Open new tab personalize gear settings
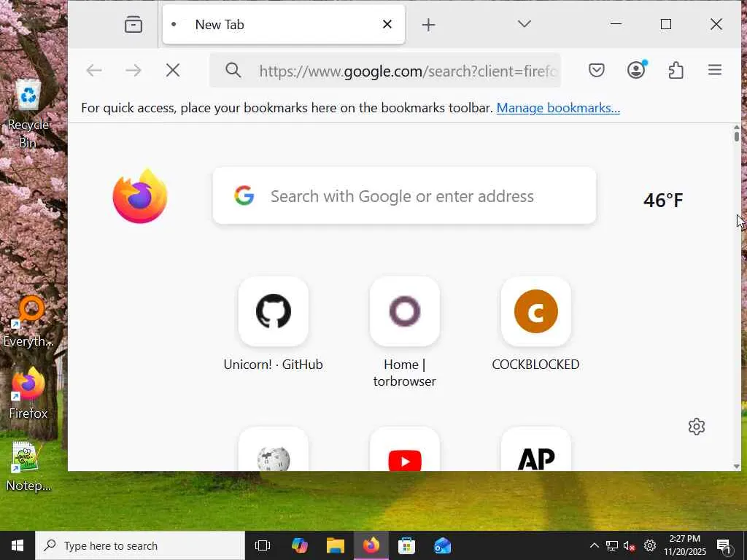The width and height of the screenshot is (747, 560). pos(697,427)
